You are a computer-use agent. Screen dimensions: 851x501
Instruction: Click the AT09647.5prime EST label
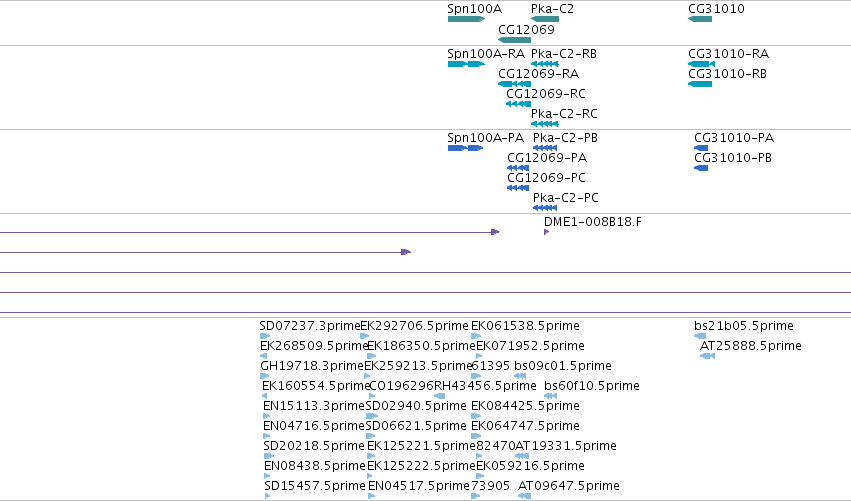click(x=569, y=486)
